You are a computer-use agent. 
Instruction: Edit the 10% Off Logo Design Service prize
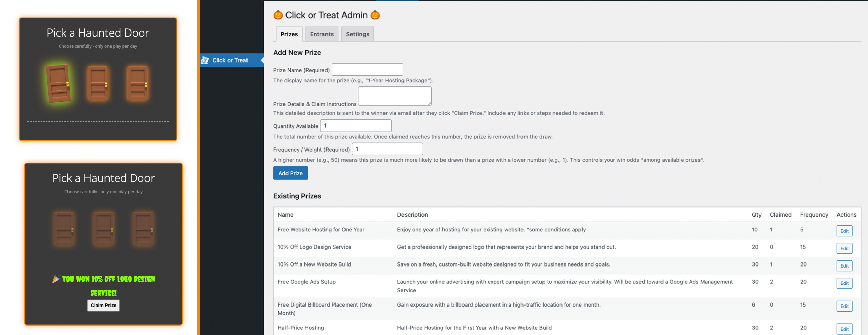844,248
